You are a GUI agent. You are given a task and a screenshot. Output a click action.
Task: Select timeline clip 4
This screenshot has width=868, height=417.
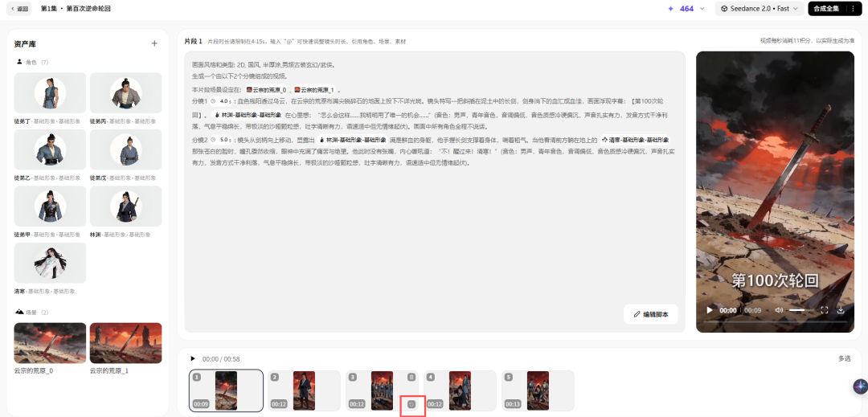tap(460, 390)
